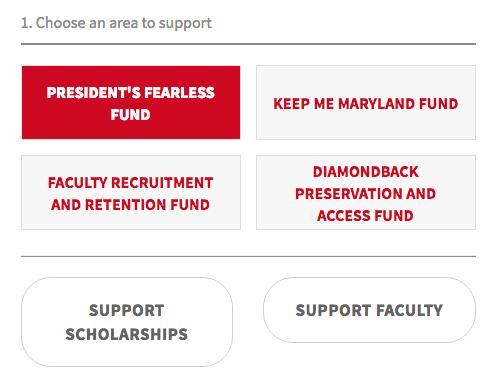This screenshot has height=383, width=490.
Task: Activate the Diamondback Preservation fund tile
Action: coord(366,192)
